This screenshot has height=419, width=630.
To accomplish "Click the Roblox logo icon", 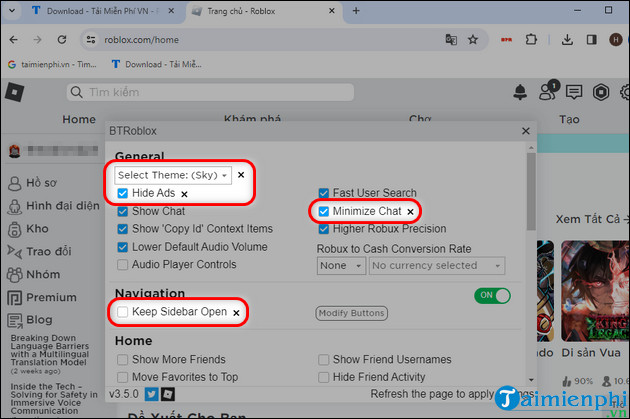I will pos(14,92).
